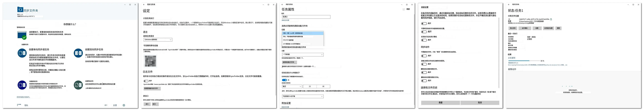Select SFTP服务器 option in source location list
The width and height of the screenshot is (644, 111).
pos(303,44)
